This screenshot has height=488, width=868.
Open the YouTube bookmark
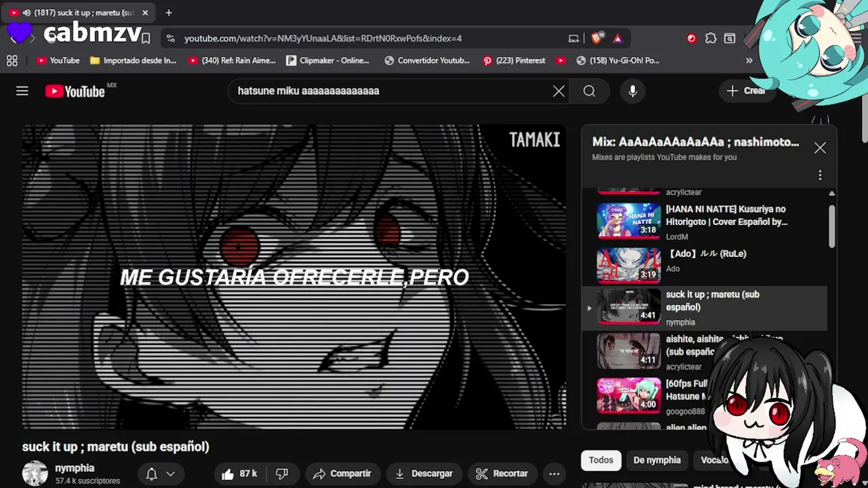(58, 60)
